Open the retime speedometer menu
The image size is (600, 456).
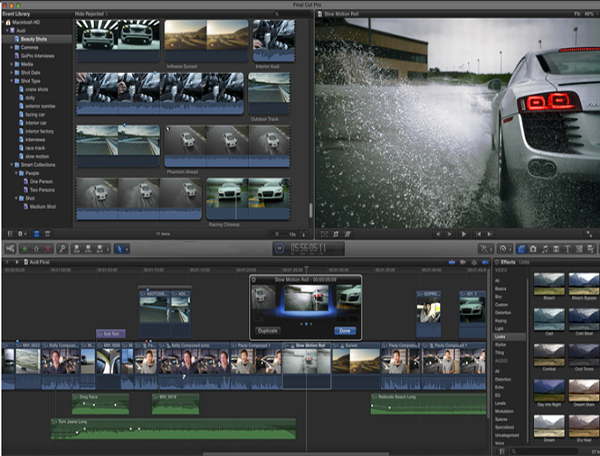[504, 249]
